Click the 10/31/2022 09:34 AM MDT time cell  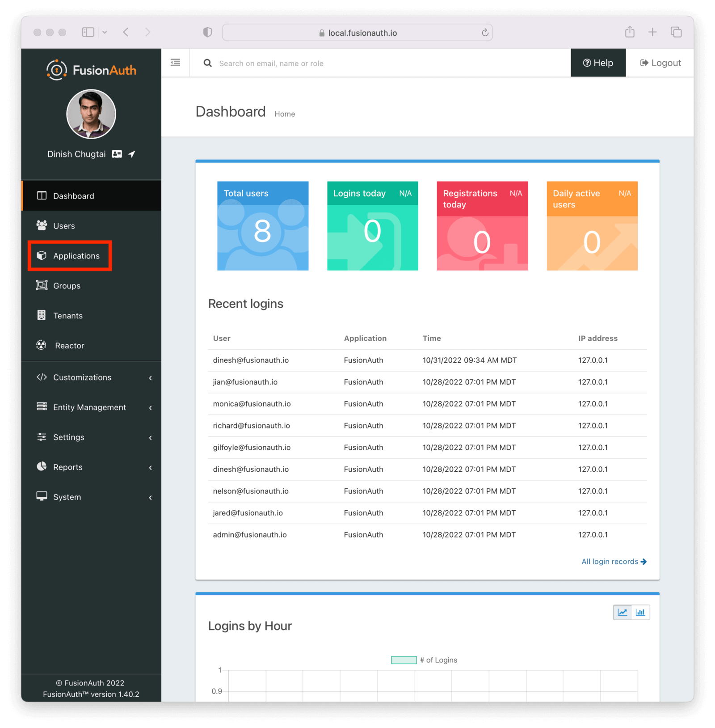click(x=470, y=360)
